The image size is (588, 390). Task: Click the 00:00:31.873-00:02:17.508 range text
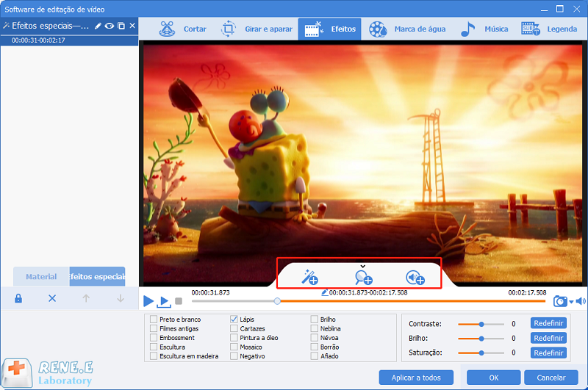coord(368,292)
